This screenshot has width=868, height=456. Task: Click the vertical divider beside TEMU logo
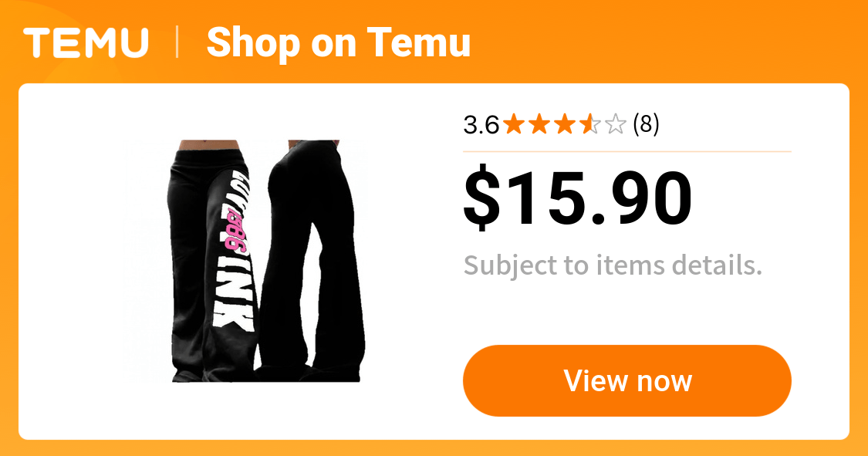click(177, 42)
